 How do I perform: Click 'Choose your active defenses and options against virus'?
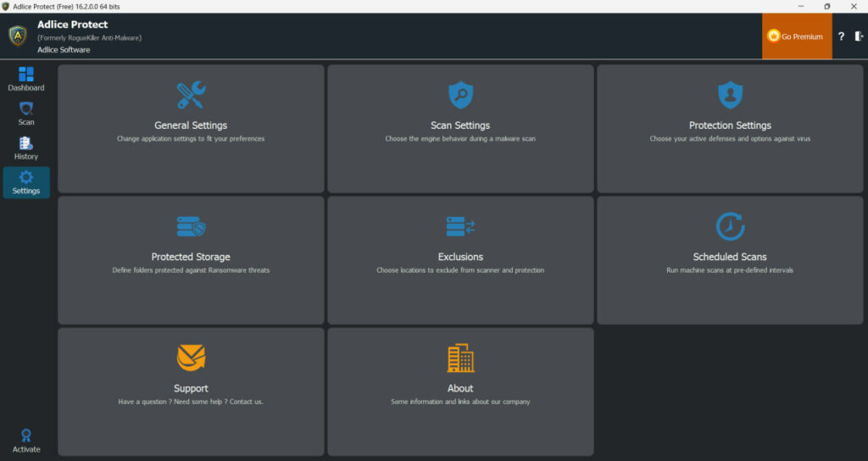[x=730, y=139]
